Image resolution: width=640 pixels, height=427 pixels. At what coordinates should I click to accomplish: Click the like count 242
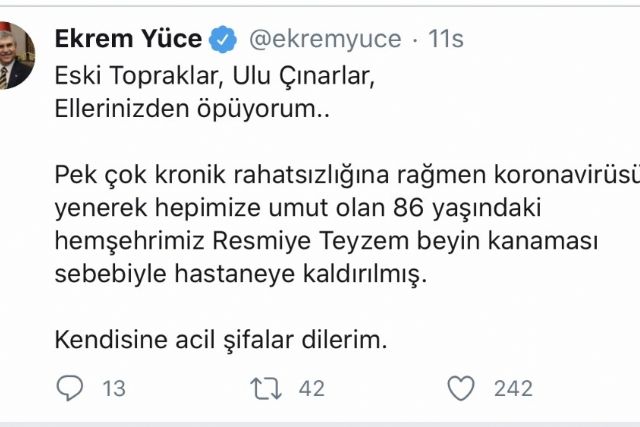516,388
